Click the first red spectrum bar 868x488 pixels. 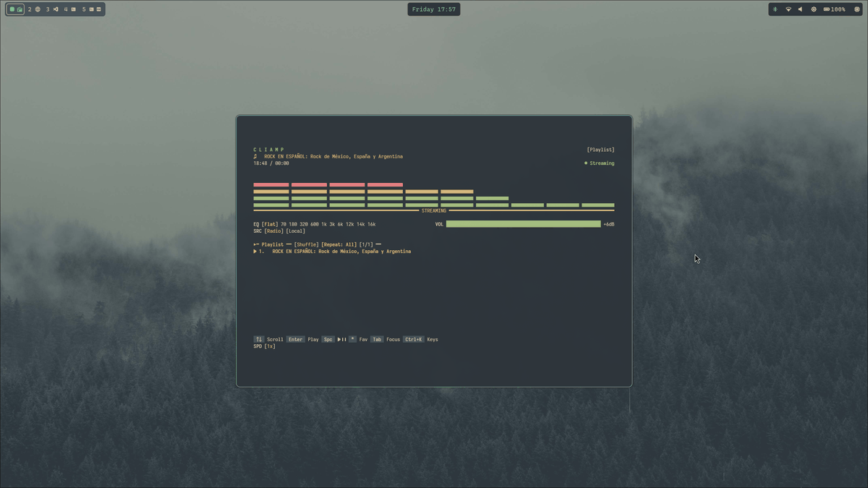pyautogui.click(x=271, y=185)
